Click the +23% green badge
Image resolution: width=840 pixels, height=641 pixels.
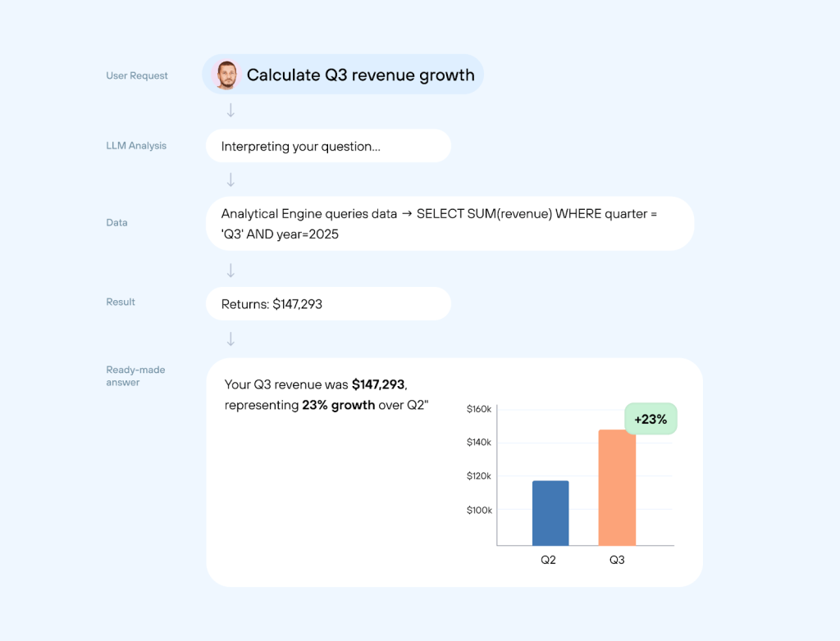[x=651, y=419]
